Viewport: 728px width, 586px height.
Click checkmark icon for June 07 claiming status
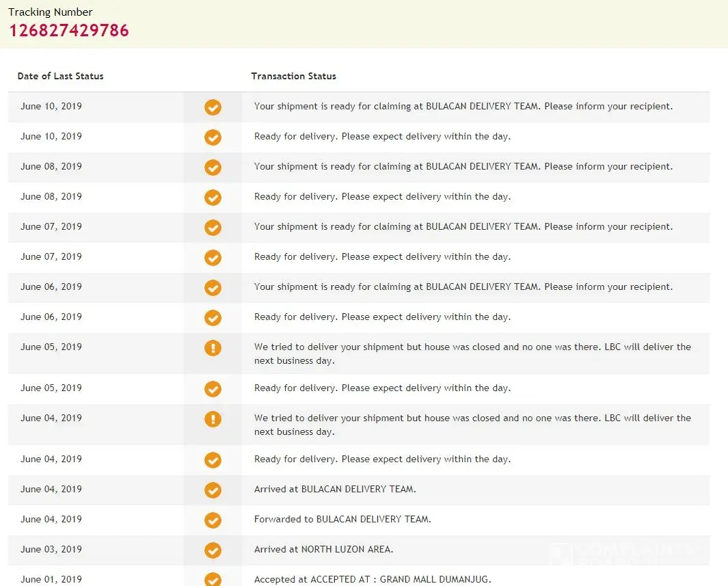tap(213, 228)
